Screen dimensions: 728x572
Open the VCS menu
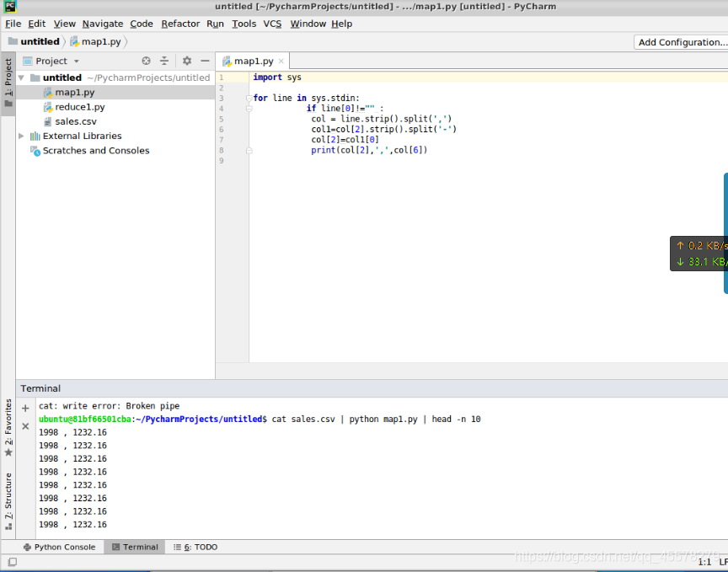pyautogui.click(x=272, y=24)
